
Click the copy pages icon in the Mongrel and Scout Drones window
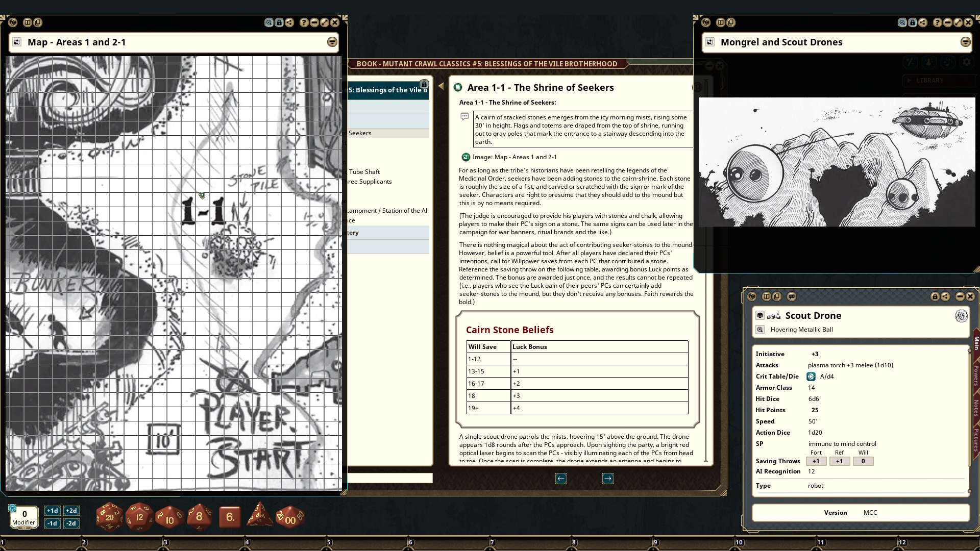[x=731, y=22]
